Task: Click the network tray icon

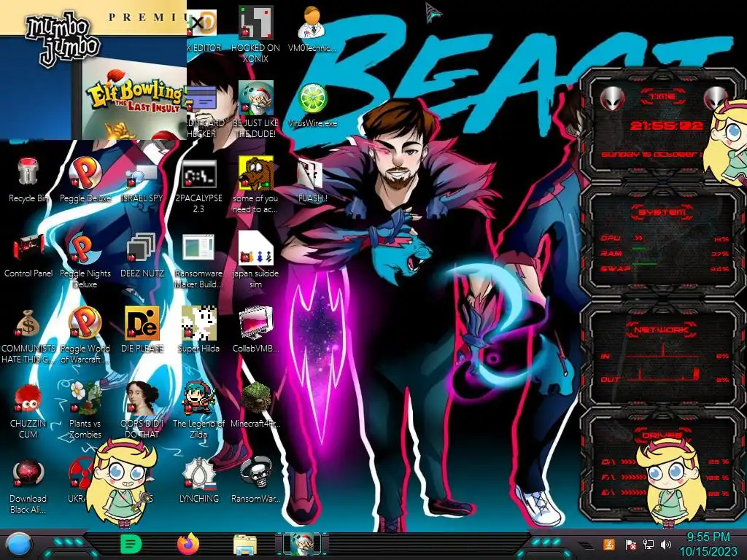Action: (x=648, y=544)
